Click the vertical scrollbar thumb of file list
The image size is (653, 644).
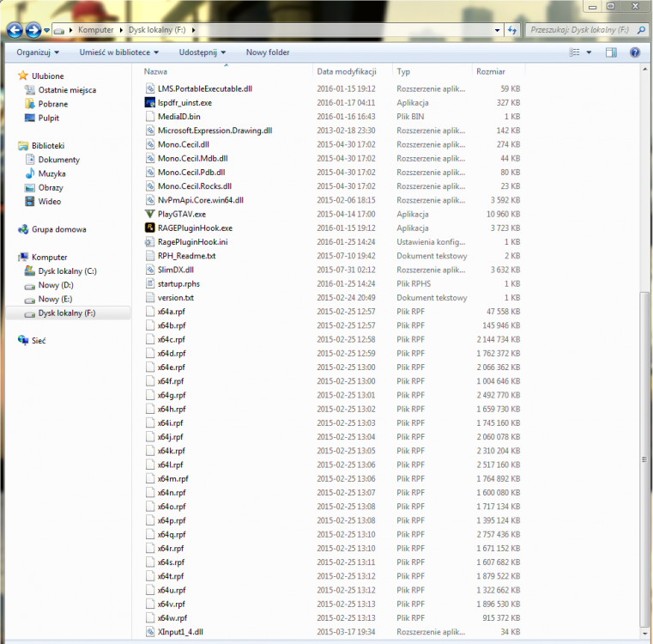(644, 459)
